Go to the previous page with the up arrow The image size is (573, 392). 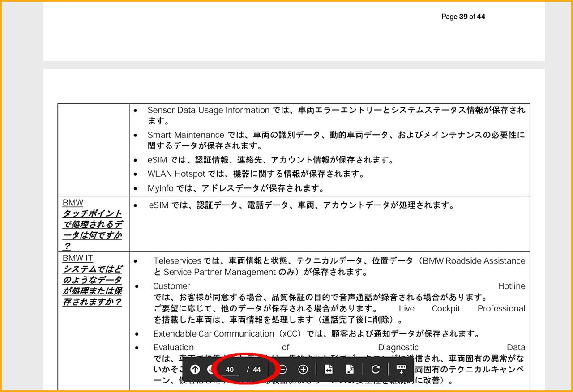click(x=195, y=369)
